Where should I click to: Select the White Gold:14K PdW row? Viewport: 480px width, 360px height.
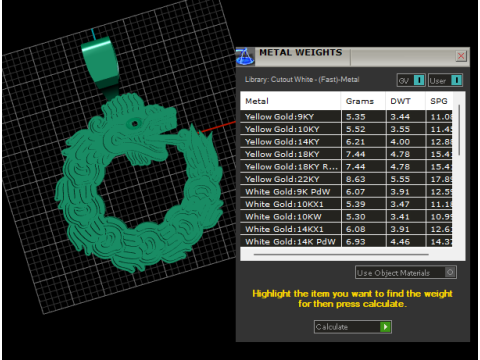tap(346, 241)
